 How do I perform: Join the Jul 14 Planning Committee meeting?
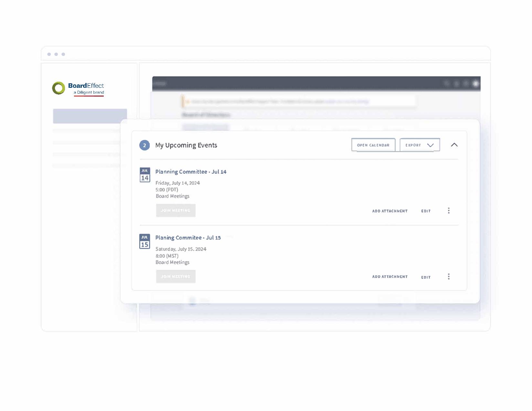click(176, 211)
